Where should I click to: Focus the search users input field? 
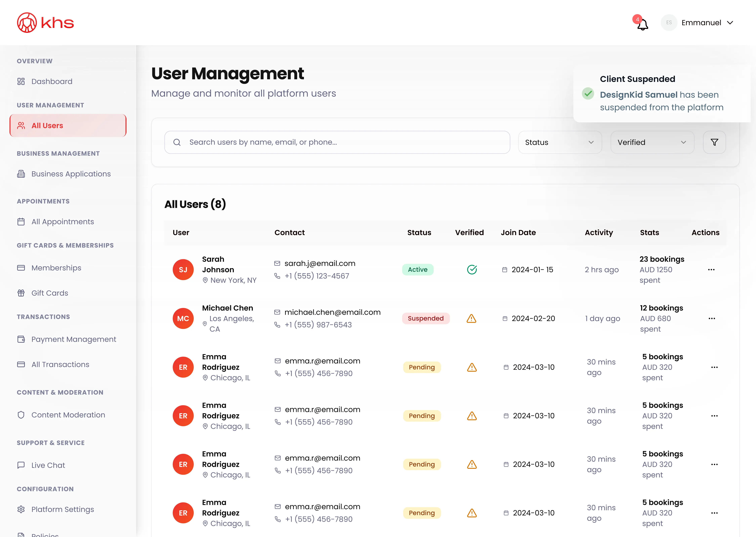click(337, 142)
